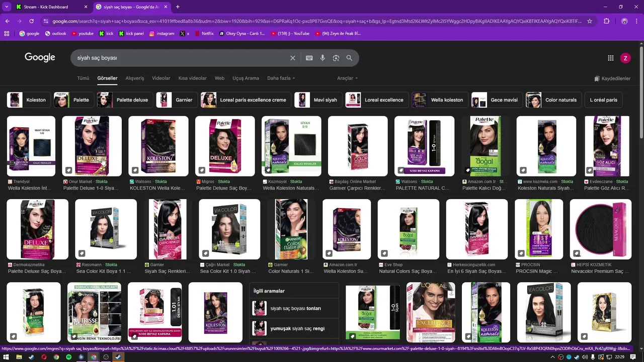Switch to the Web tab

tap(220, 78)
